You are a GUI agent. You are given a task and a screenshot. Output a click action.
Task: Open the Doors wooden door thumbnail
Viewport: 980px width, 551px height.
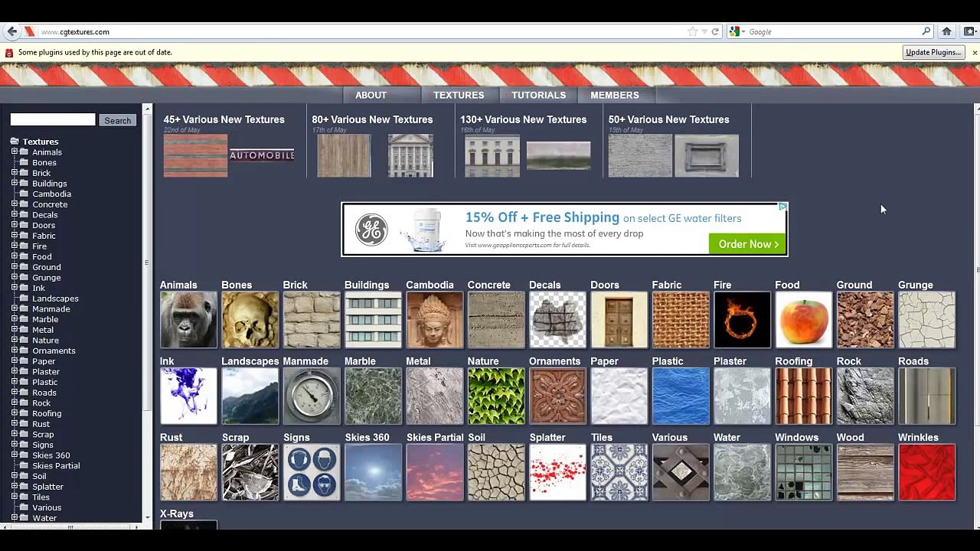click(x=619, y=320)
